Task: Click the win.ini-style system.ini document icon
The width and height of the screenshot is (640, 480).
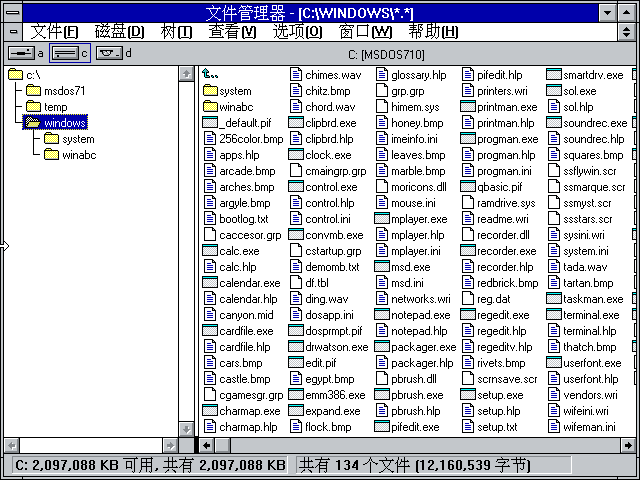Action: click(x=554, y=251)
